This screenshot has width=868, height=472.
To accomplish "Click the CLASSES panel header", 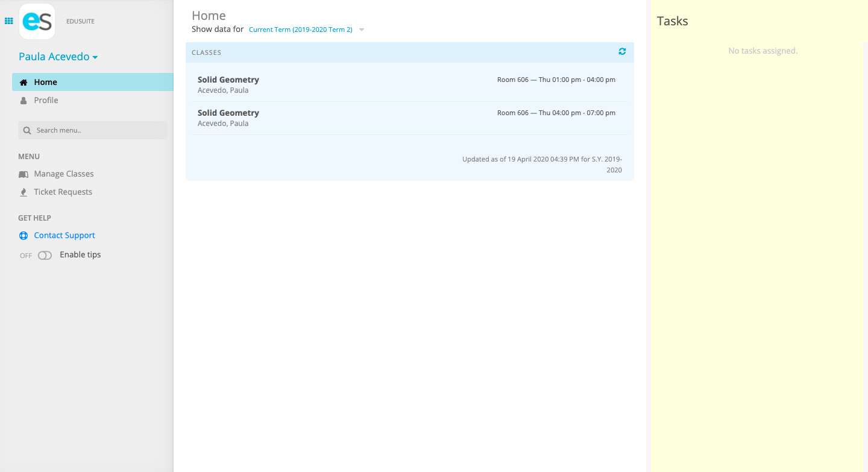I will point(410,52).
